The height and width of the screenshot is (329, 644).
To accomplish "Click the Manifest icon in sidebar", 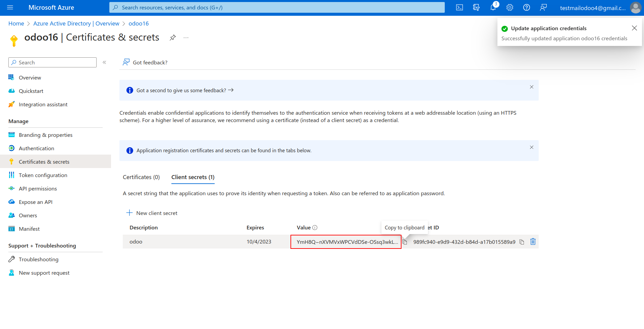I will 11,229.
